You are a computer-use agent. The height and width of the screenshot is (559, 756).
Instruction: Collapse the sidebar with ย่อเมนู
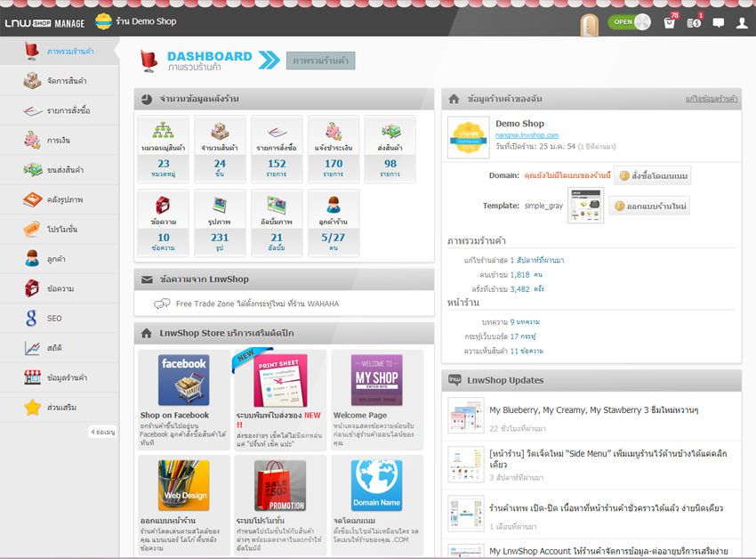[x=103, y=432]
